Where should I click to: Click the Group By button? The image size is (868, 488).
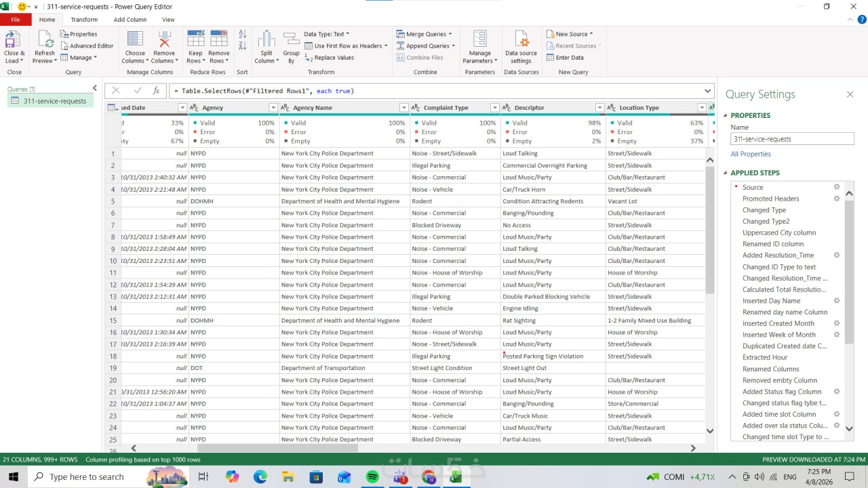tap(291, 47)
